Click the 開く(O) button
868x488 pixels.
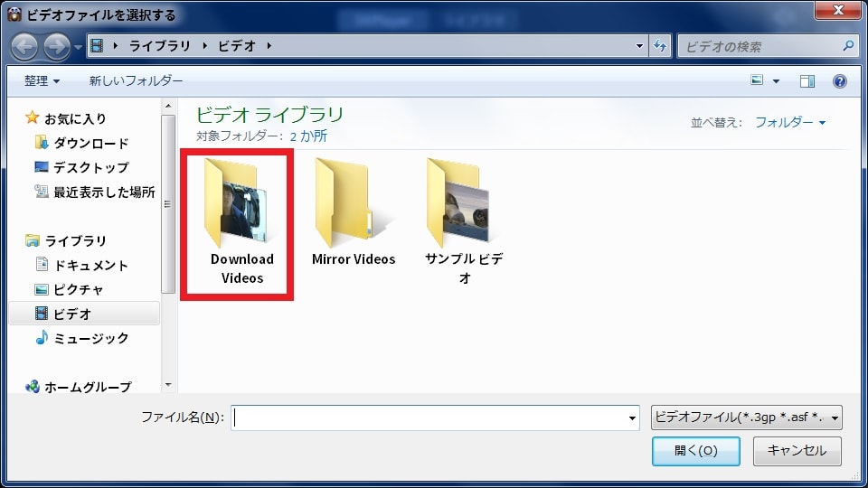(696, 451)
